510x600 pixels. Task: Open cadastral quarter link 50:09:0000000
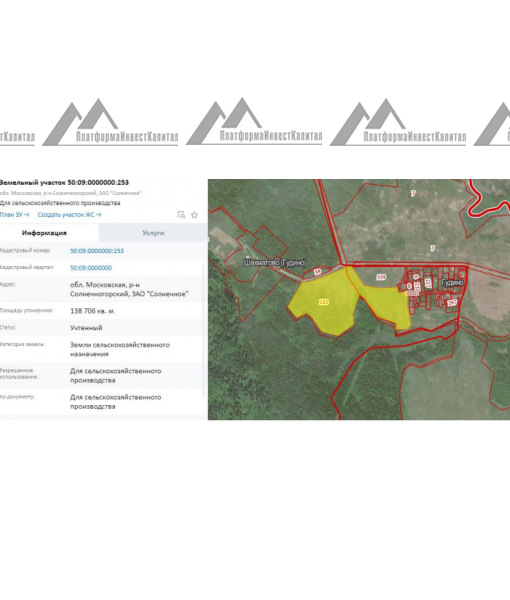(x=91, y=268)
